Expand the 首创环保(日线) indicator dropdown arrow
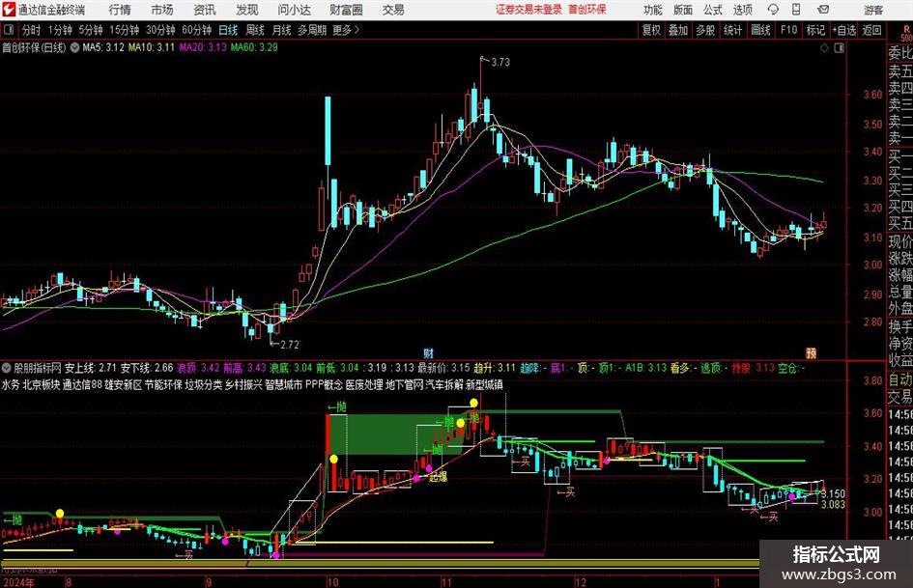Image resolution: width=913 pixels, height=588 pixels. (x=75, y=47)
